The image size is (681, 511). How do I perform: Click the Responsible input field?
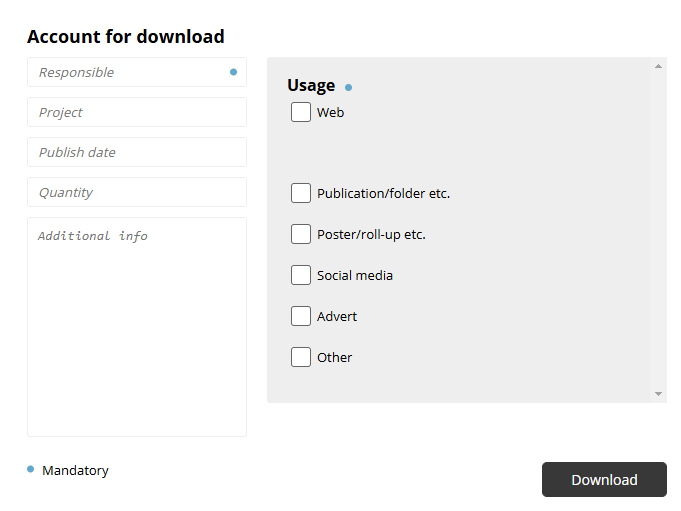pyautogui.click(x=137, y=72)
